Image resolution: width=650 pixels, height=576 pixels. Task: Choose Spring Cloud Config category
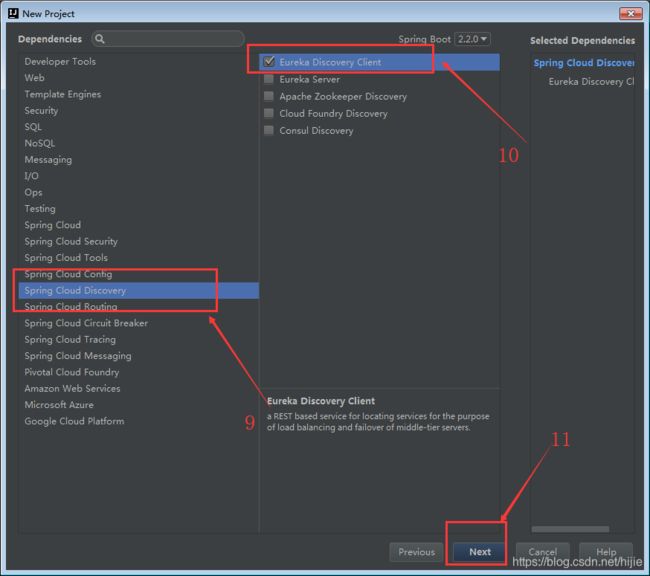[138, 274]
